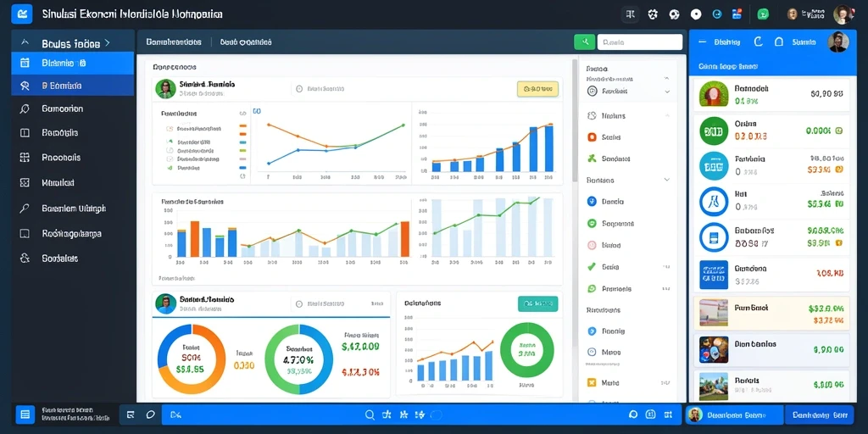Switch to the second tab in dashboard header
Screen dimensions: 868x434
click(x=246, y=42)
